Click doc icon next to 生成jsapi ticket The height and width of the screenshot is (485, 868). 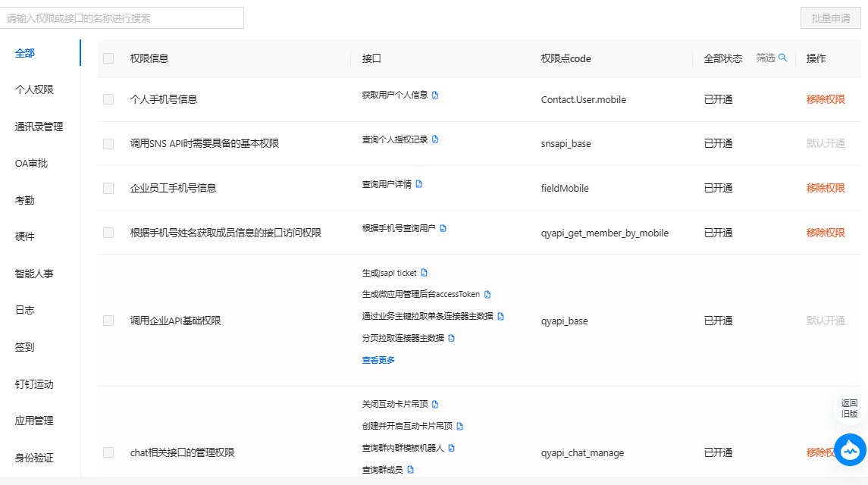(x=425, y=273)
